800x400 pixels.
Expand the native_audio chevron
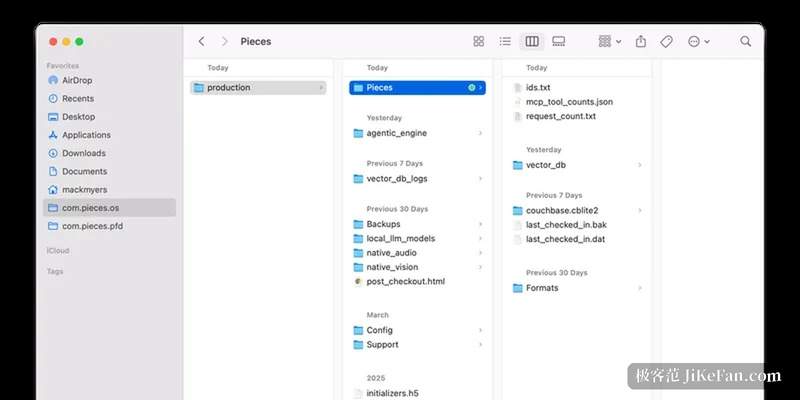[x=480, y=253]
